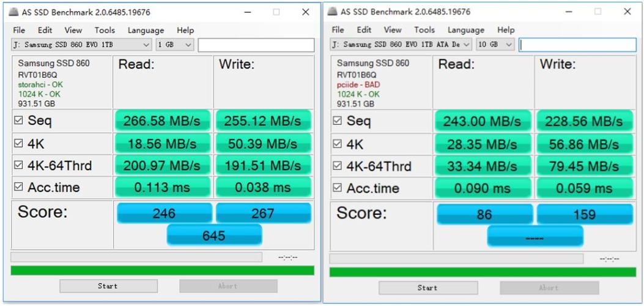Image resolution: width=644 pixels, height=306 pixels.
Task: Click the empty text field in left window
Action: tap(256, 45)
